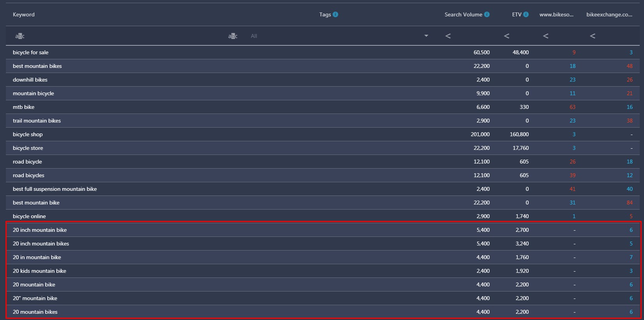The width and height of the screenshot is (644, 320).
Task: Open the Search Volume filter operator
Action: [448, 36]
